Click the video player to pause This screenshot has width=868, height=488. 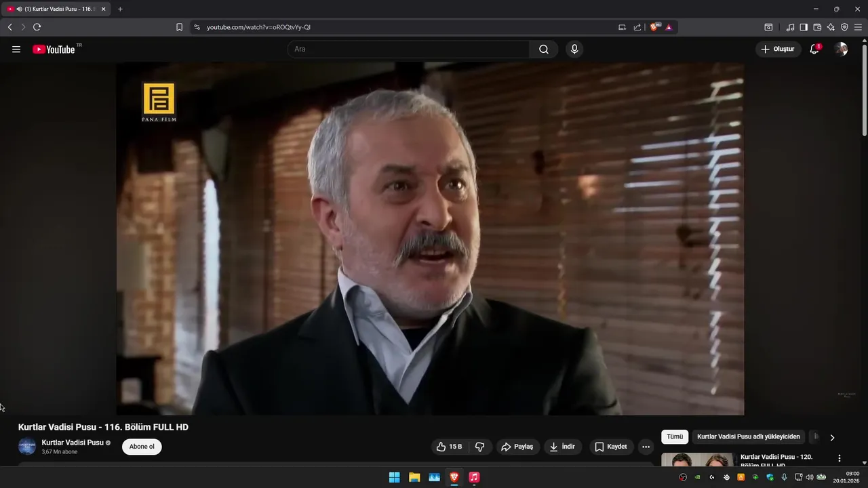(x=430, y=239)
